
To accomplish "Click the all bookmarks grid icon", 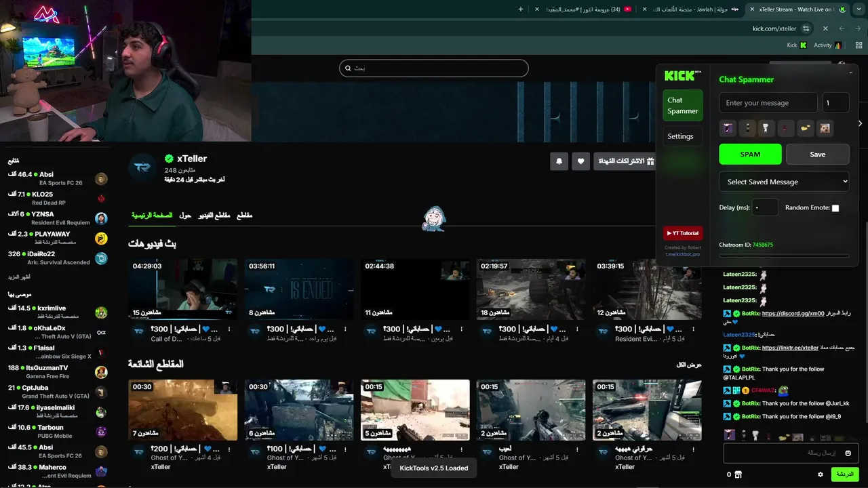I will point(859,45).
